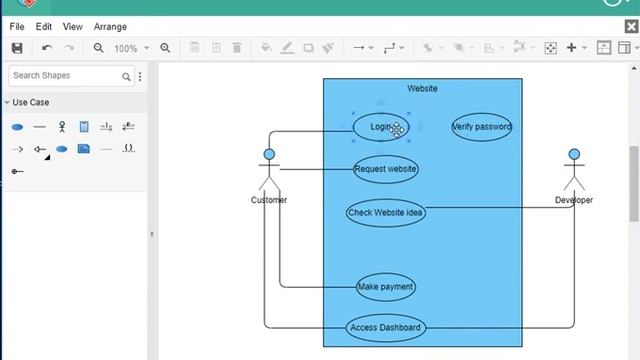Select the Customer actor figure
This screenshot has height=360, width=640.
[x=269, y=170]
